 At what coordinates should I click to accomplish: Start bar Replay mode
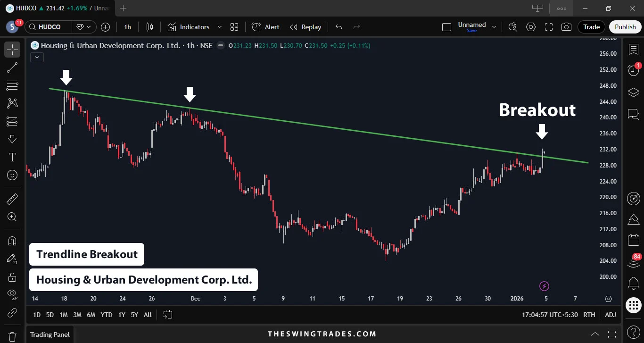tap(305, 27)
